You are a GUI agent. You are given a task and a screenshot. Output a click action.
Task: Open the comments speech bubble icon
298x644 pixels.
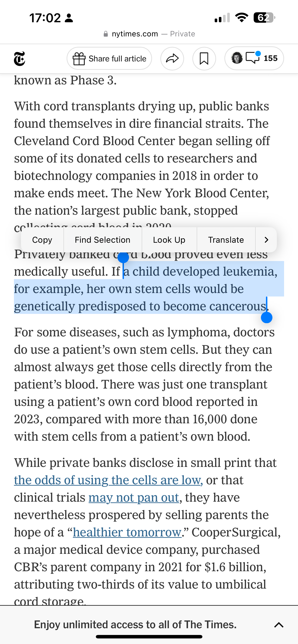coord(253,58)
